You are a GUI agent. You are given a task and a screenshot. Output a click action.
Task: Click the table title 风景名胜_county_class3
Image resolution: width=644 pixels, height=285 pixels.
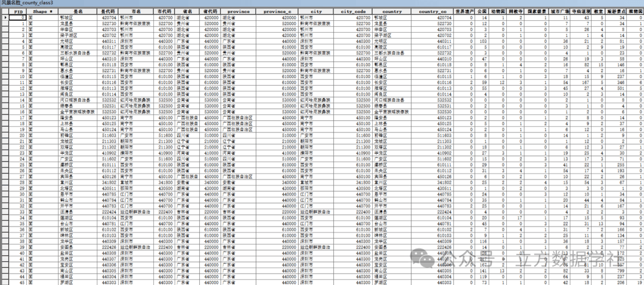click(x=27, y=3)
